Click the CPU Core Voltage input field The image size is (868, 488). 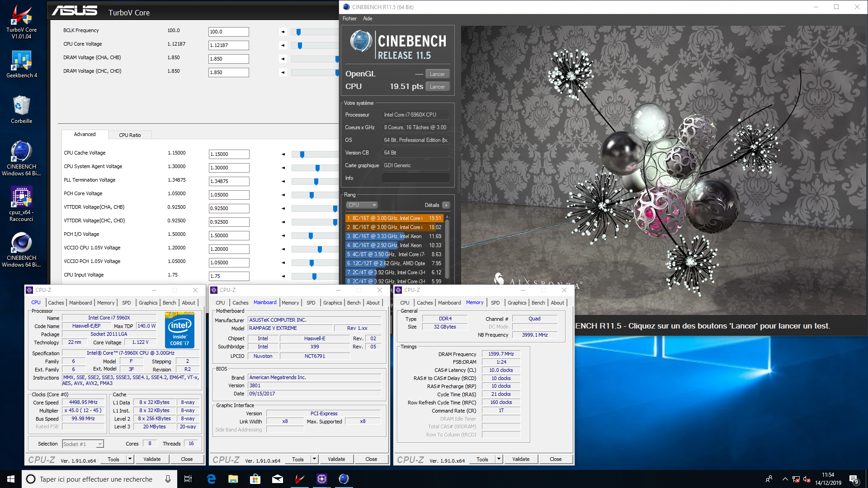(228, 45)
